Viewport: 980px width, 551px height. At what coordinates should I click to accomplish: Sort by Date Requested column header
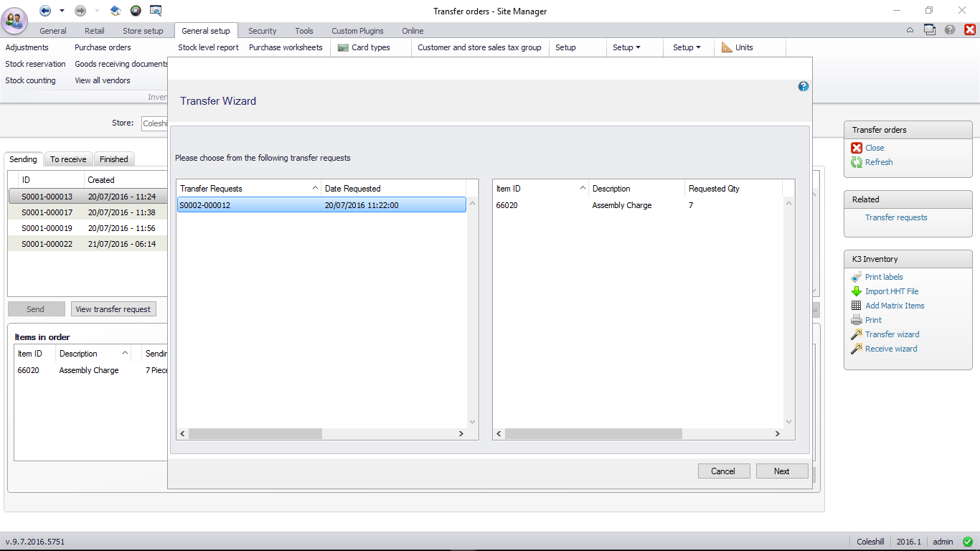(393, 189)
